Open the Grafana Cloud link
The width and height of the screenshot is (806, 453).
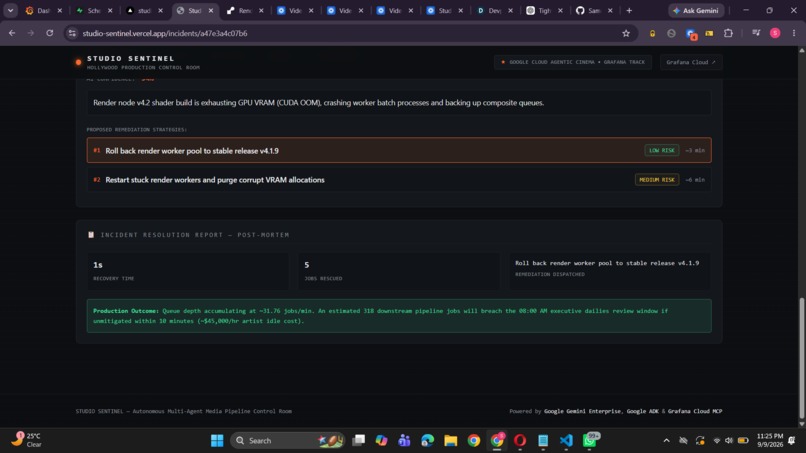(690, 62)
